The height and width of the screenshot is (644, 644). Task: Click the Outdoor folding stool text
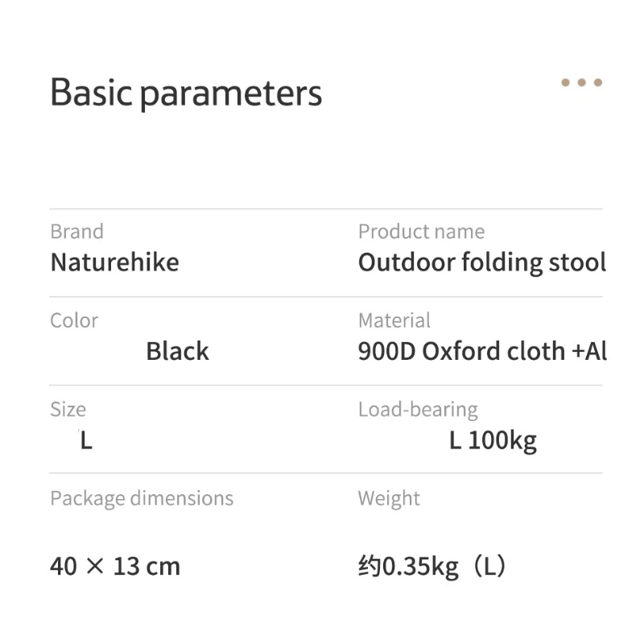tap(481, 262)
